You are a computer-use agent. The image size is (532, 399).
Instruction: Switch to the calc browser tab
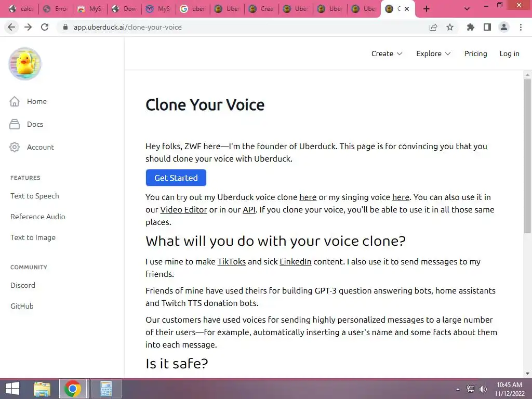pos(22,9)
